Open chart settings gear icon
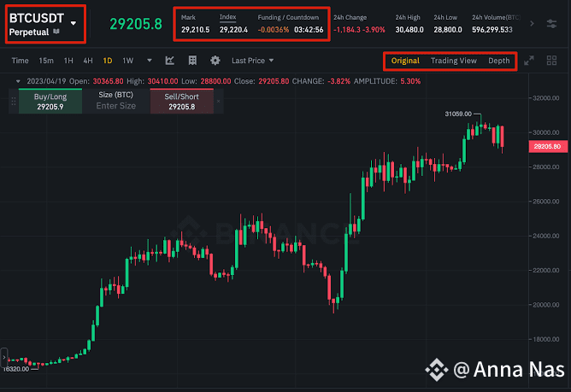The image size is (571, 392). tap(215, 61)
